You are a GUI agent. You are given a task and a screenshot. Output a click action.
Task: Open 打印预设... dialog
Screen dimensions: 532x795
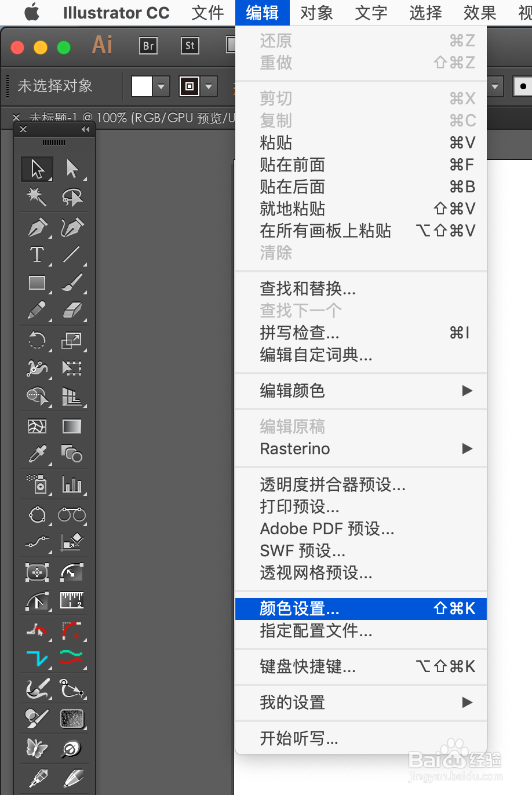(x=361, y=506)
